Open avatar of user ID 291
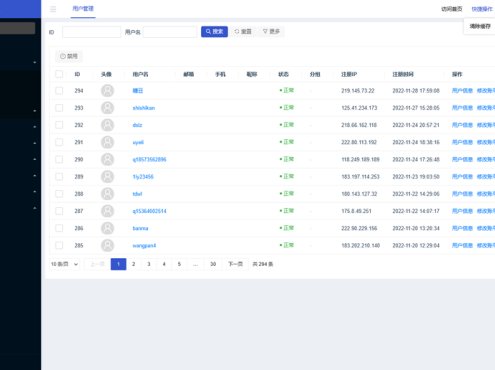495x370 pixels. (x=107, y=142)
